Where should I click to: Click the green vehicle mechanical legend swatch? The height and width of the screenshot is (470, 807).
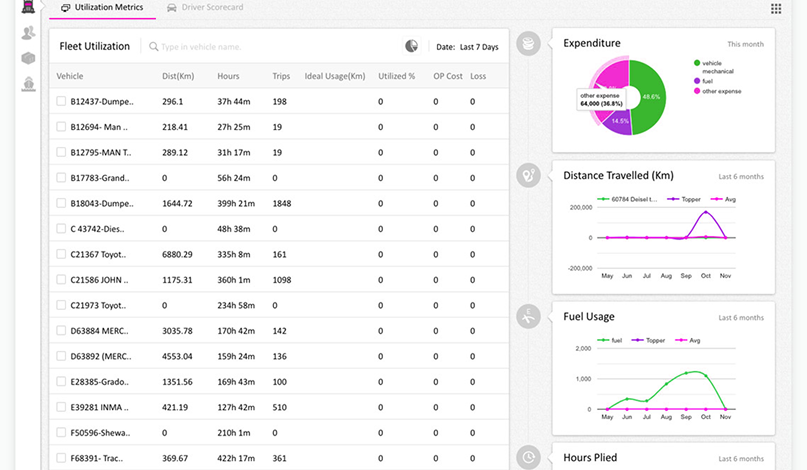click(x=697, y=63)
